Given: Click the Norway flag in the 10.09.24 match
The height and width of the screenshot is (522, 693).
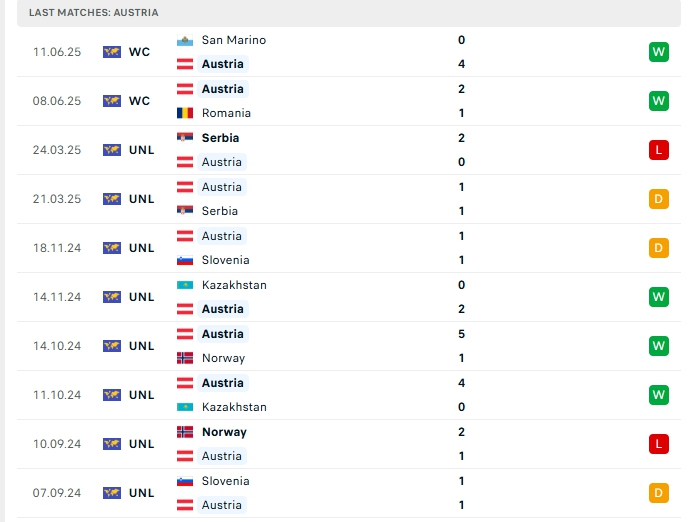Looking at the screenshot, I should pyautogui.click(x=185, y=432).
